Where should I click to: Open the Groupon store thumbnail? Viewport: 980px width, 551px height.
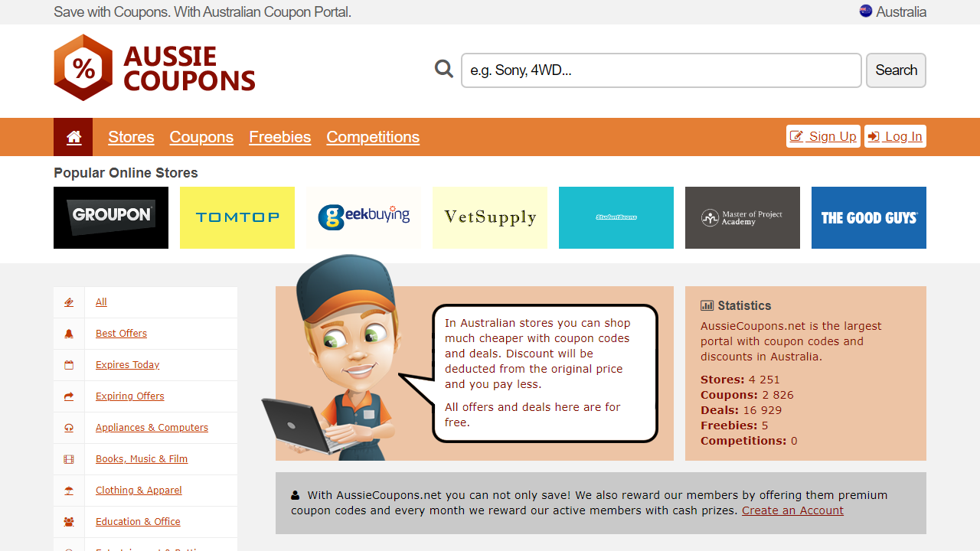point(111,217)
